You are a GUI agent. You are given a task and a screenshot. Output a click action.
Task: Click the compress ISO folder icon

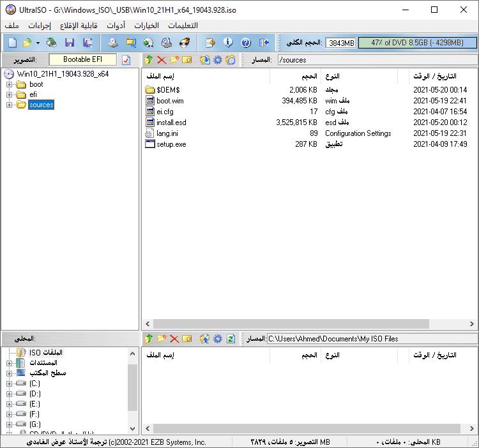(x=131, y=43)
